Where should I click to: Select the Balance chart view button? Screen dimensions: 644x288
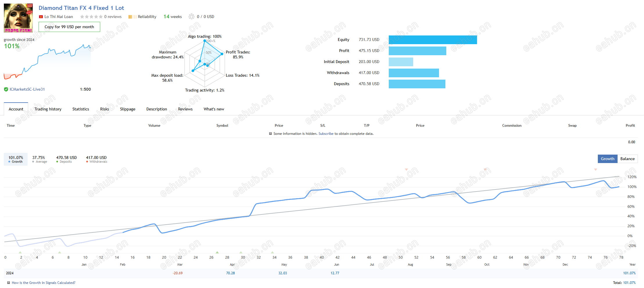pos(627,159)
